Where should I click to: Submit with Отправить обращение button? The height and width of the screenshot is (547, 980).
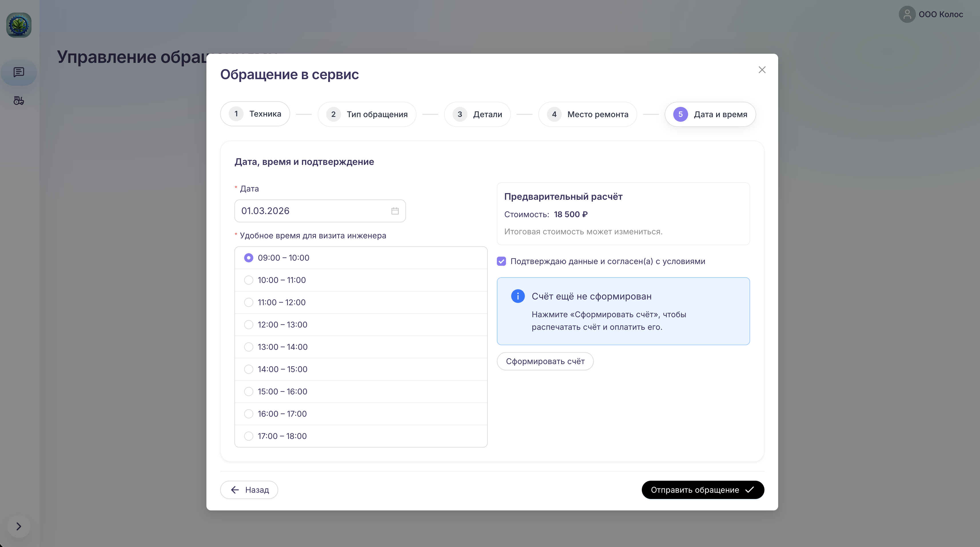coord(702,490)
